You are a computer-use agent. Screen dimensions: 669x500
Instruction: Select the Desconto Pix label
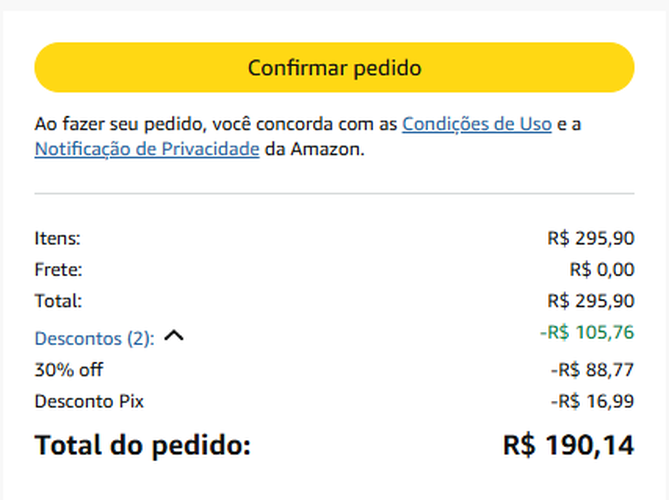point(89,401)
